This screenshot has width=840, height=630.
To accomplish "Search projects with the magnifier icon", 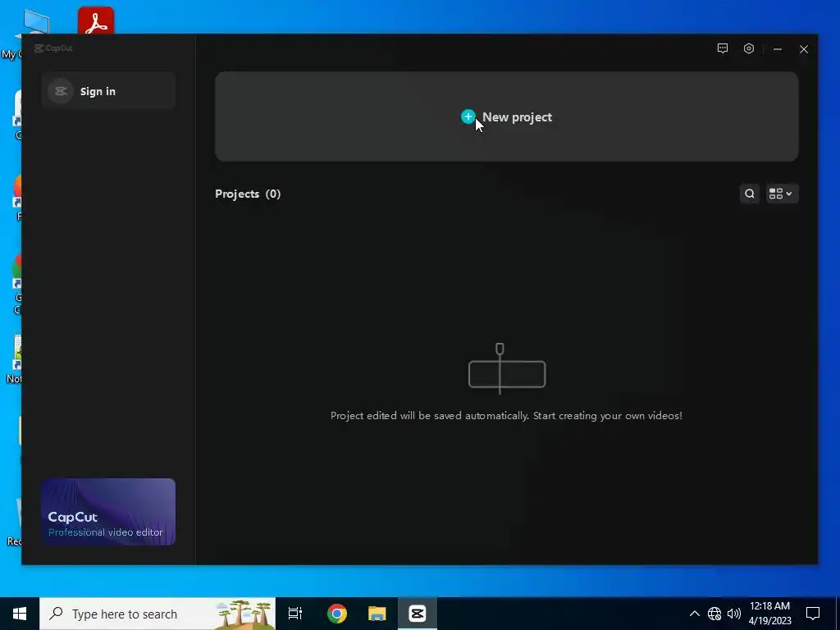I will click(749, 194).
